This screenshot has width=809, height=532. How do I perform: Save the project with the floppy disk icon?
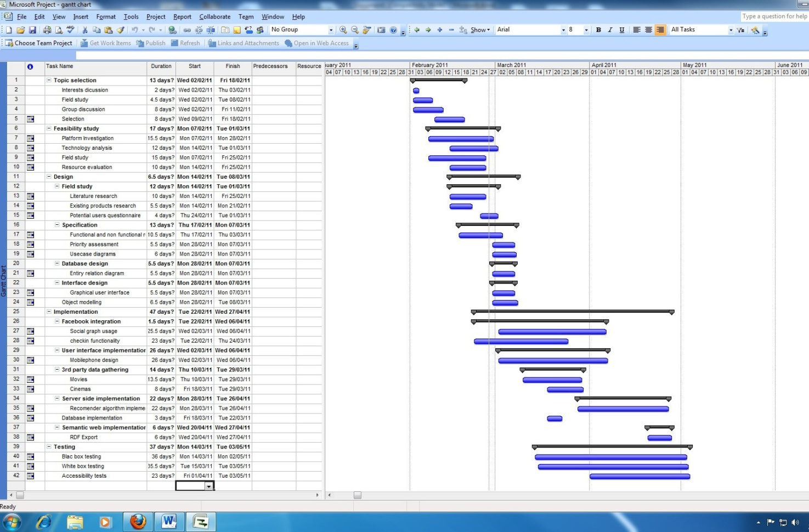pyautogui.click(x=32, y=30)
